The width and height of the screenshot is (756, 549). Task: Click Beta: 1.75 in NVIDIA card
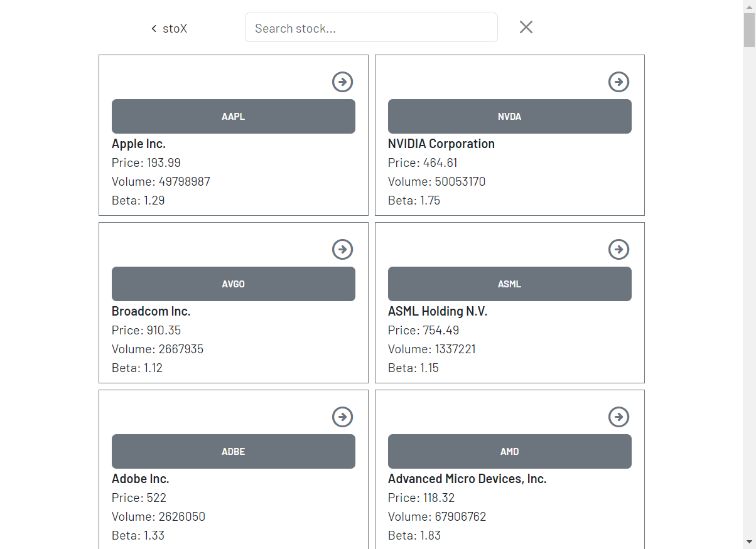click(x=414, y=200)
